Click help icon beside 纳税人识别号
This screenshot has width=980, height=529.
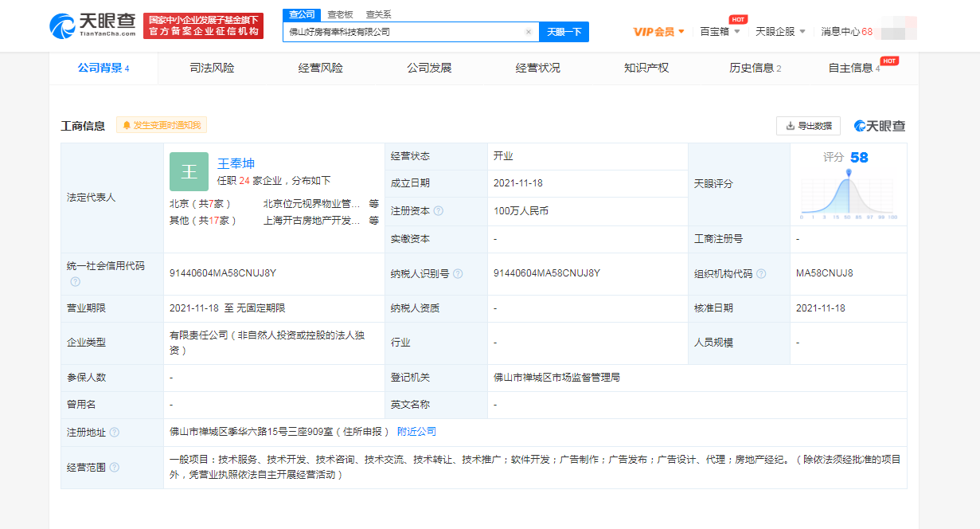[x=458, y=273]
